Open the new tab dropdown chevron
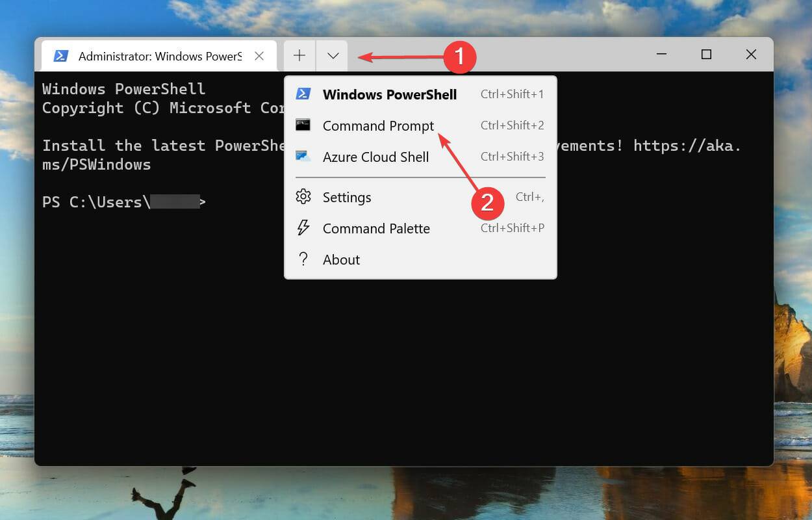 tap(332, 55)
